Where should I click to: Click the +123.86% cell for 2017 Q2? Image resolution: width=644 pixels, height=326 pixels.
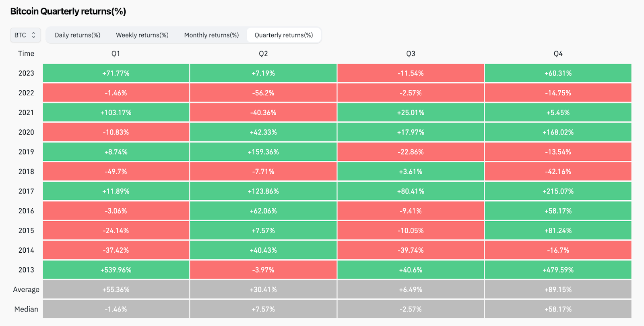(263, 191)
